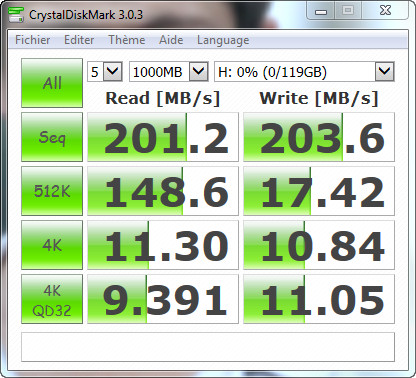Open the Fichier menu
The image size is (416, 378).
coord(33,40)
